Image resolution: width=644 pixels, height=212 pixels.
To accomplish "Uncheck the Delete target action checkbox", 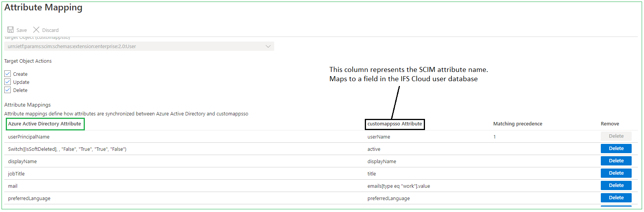I will click(8, 90).
